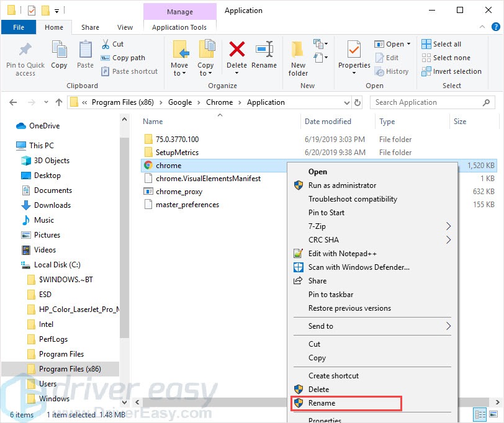Image resolution: width=504 pixels, height=423 pixels.
Task: Open Customize Quick Access Toolbar dropdown
Action: pos(56,11)
